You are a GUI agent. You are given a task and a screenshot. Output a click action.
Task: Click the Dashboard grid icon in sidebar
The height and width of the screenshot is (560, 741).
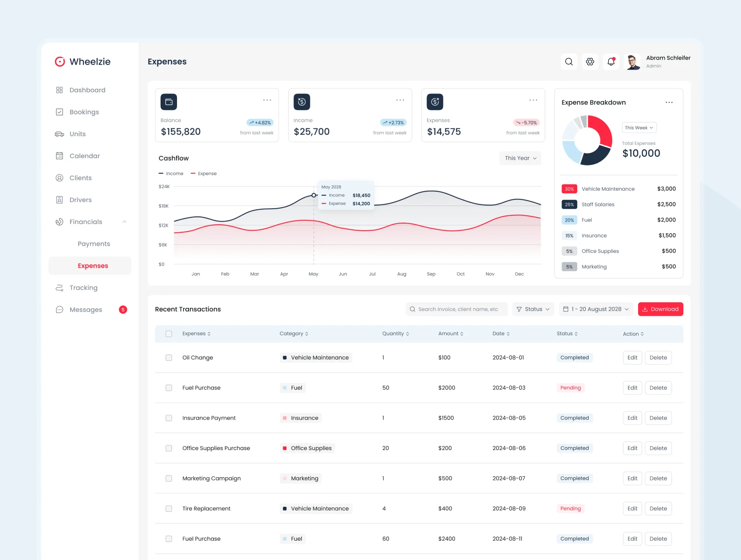pos(59,90)
